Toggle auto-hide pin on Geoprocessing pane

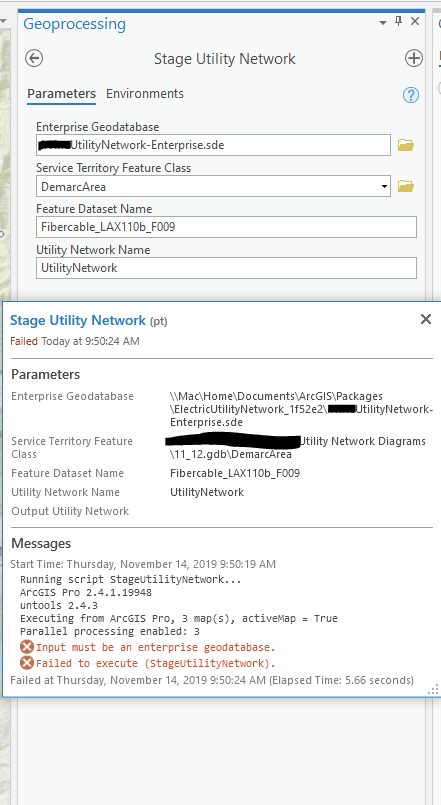point(398,22)
